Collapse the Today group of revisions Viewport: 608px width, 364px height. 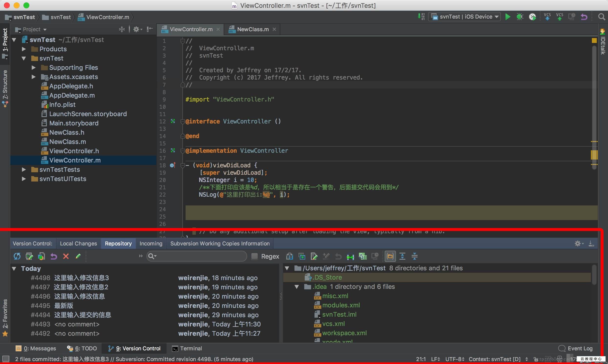(x=14, y=269)
